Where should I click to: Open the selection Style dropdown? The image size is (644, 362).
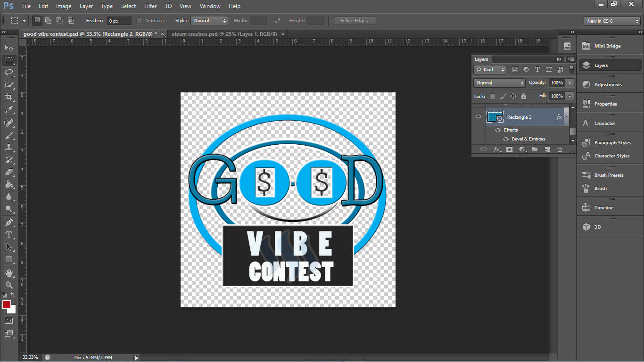pos(209,20)
